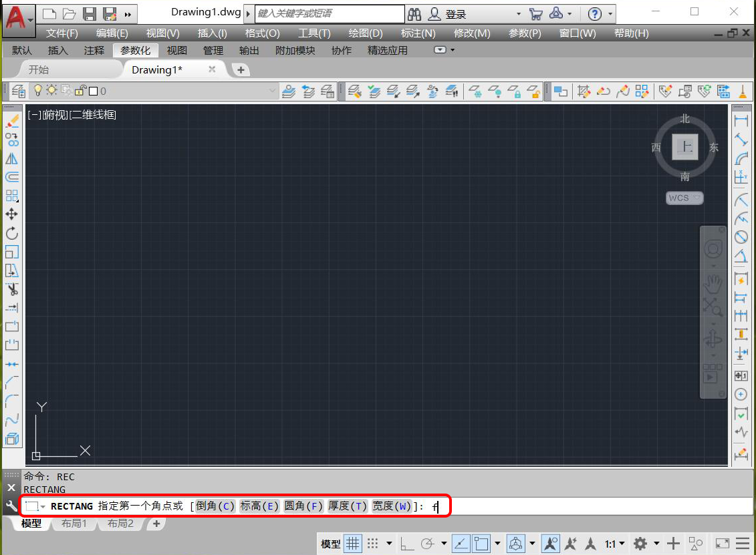Select the Trim scissors tool
Viewport: 756px width, 555px height.
(x=12, y=289)
